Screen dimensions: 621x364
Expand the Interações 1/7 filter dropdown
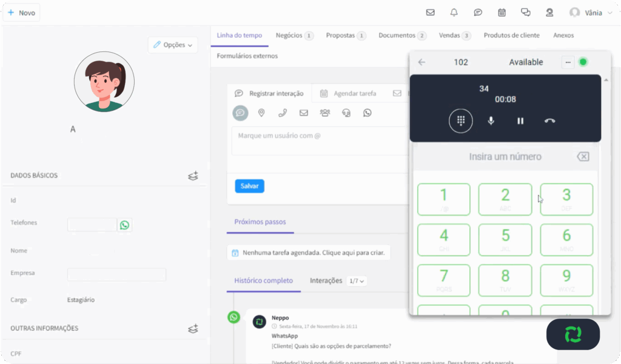(357, 281)
